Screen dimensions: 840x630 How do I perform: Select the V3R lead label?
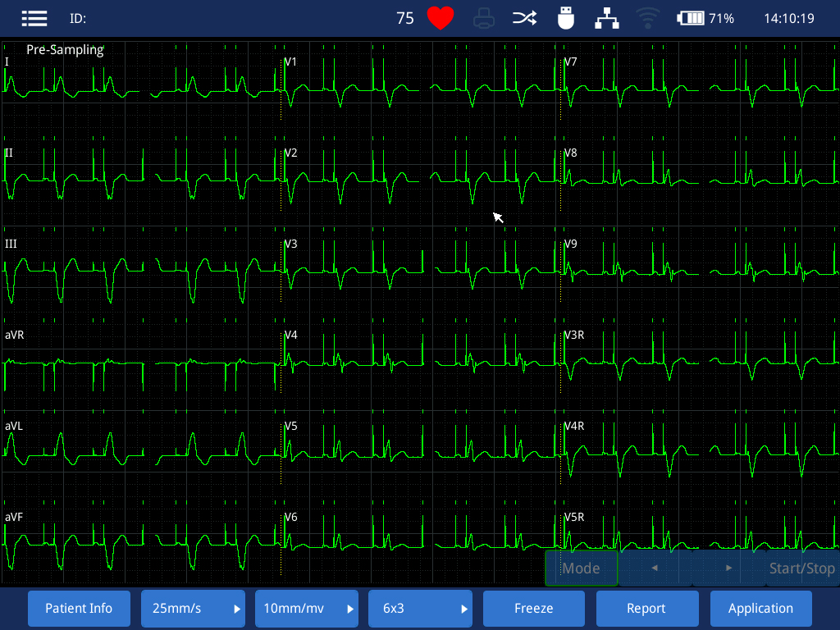(x=574, y=335)
